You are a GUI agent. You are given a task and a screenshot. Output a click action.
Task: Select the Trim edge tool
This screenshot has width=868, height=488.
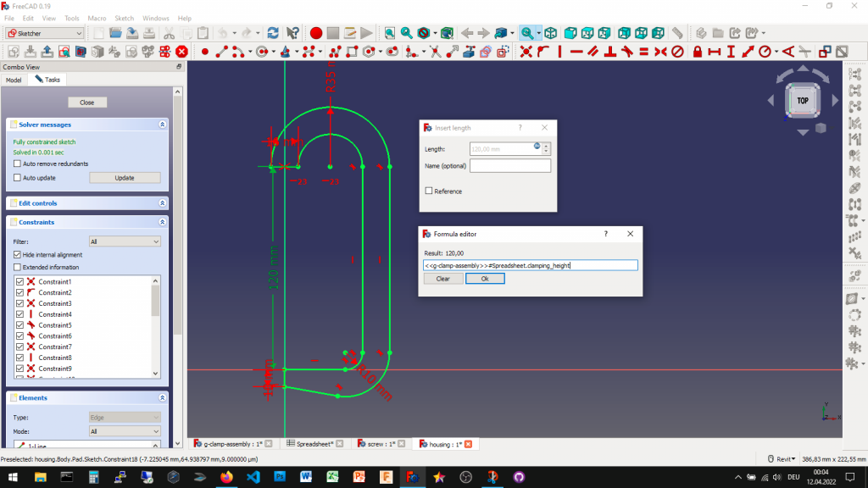coord(436,52)
